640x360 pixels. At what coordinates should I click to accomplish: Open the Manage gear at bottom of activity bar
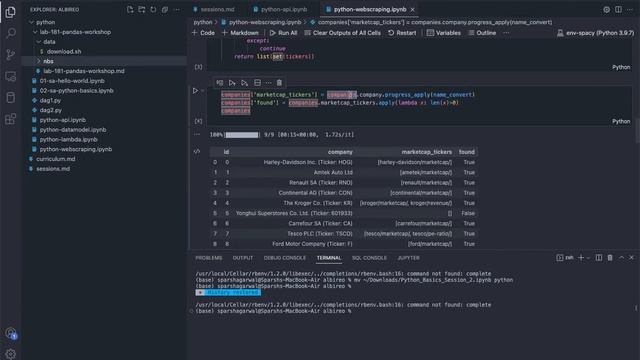click(11, 353)
